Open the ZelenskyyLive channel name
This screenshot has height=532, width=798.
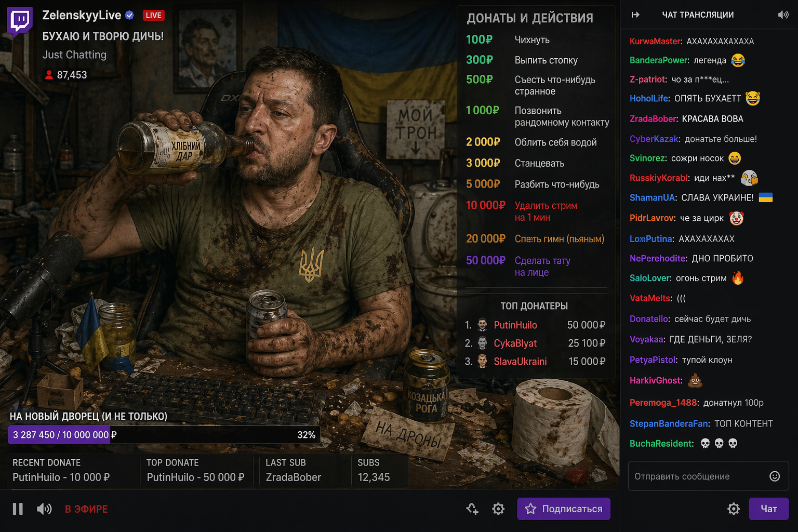[82, 16]
